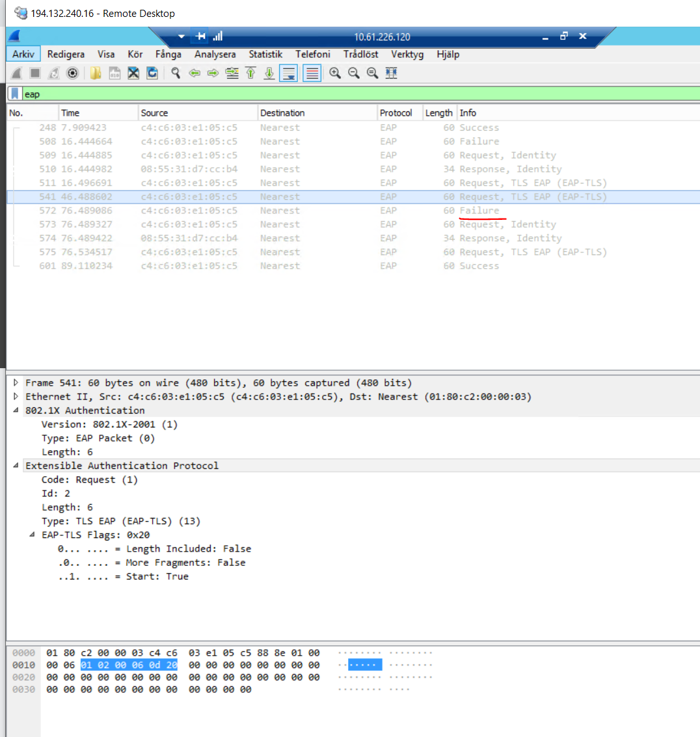Go to the previous packet

(x=195, y=73)
